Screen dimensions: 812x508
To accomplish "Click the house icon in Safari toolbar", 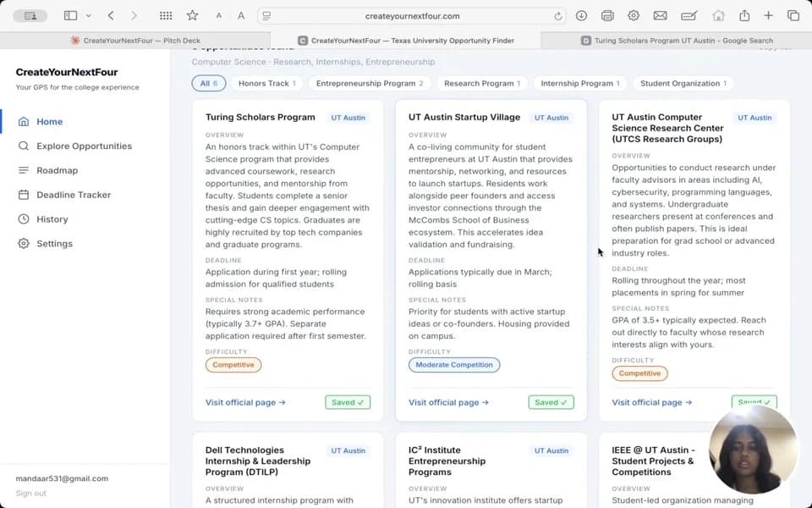I will [x=718, y=15].
